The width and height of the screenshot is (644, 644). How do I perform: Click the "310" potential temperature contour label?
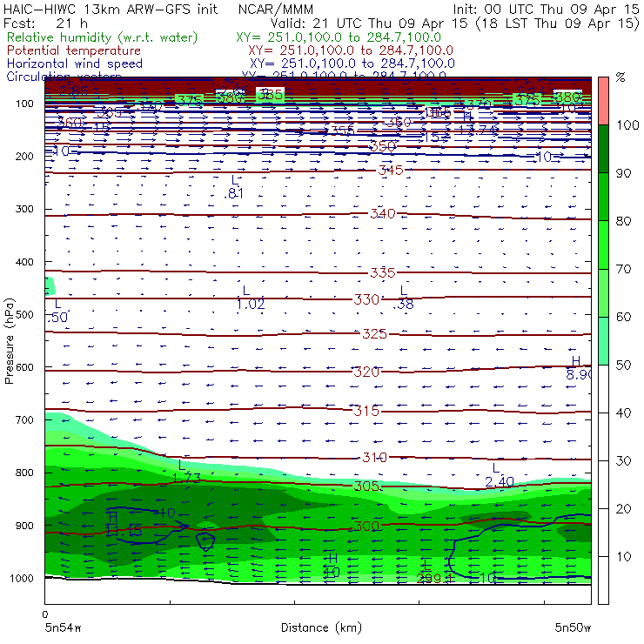click(374, 457)
